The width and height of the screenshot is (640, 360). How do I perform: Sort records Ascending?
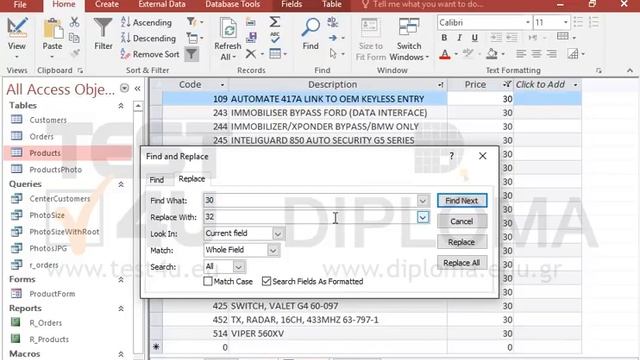coord(146,22)
